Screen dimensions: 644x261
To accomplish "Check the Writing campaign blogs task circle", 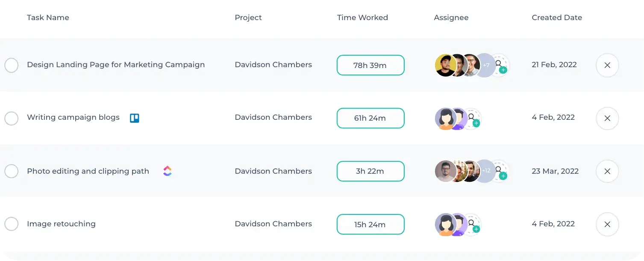I will pyautogui.click(x=12, y=119).
